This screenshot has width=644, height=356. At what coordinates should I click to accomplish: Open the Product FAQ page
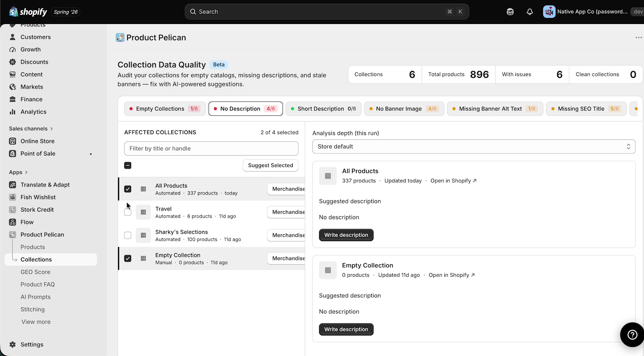(x=37, y=284)
